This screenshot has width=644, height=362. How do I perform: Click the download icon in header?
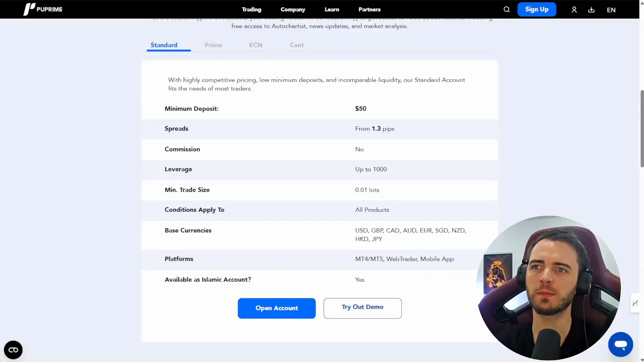point(591,10)
